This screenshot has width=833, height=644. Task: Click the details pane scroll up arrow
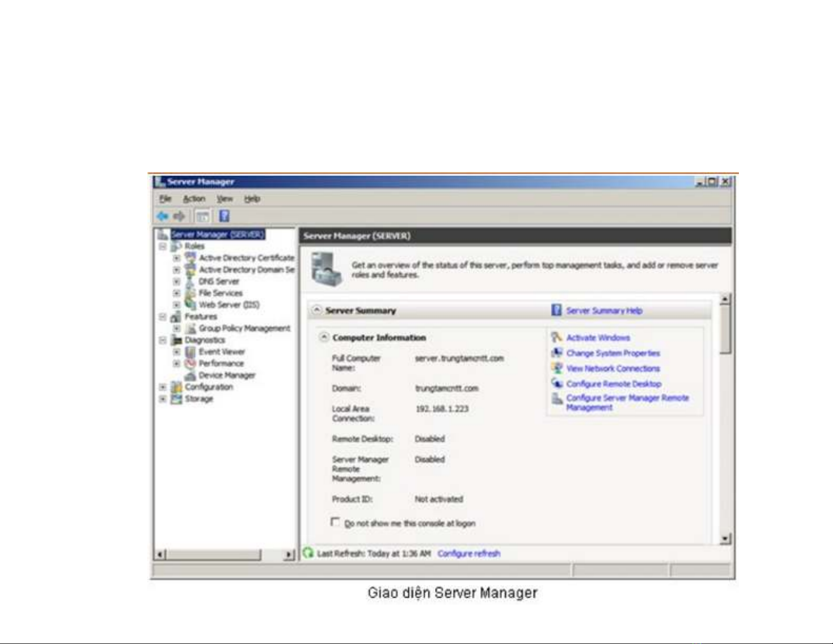pyautogui.click(x=725, y=299)
